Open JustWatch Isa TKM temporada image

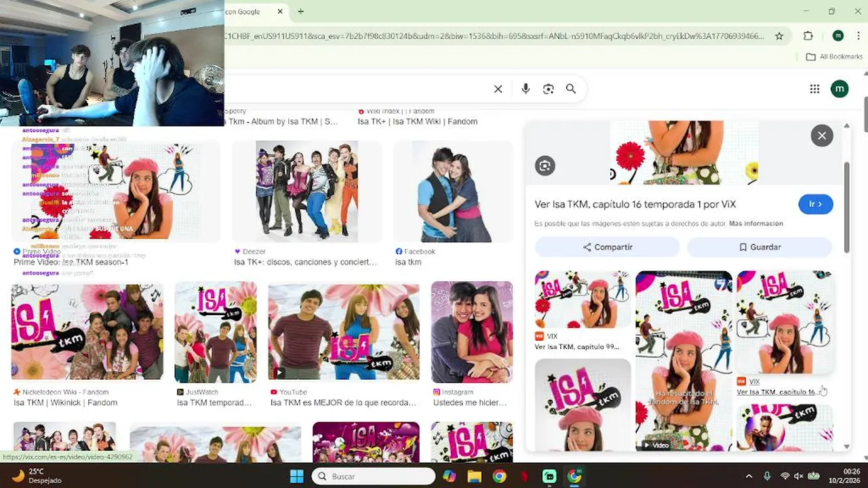[x=216, y=331]
